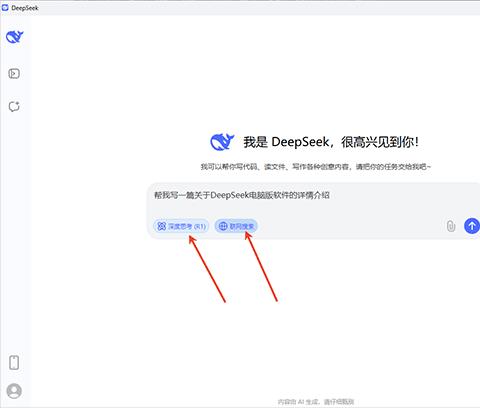
Task: Send the message with the blue arrow button
Action: [x=472, y=226]
